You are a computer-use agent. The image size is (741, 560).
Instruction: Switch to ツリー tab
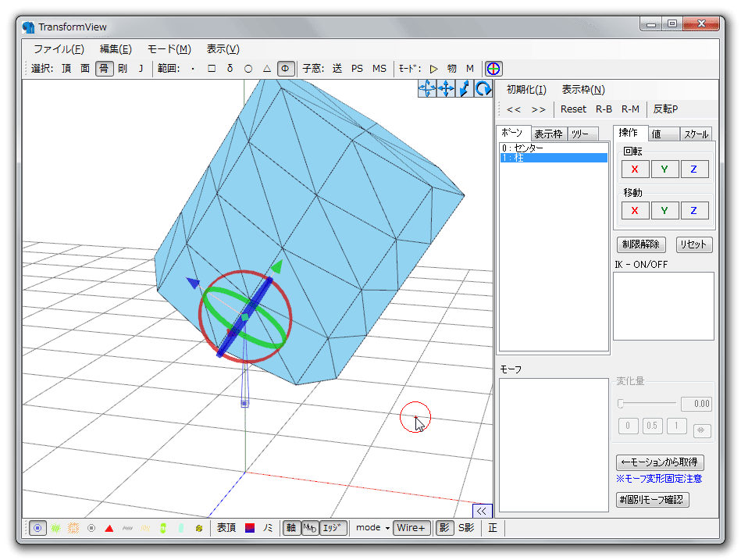point(581,134)
